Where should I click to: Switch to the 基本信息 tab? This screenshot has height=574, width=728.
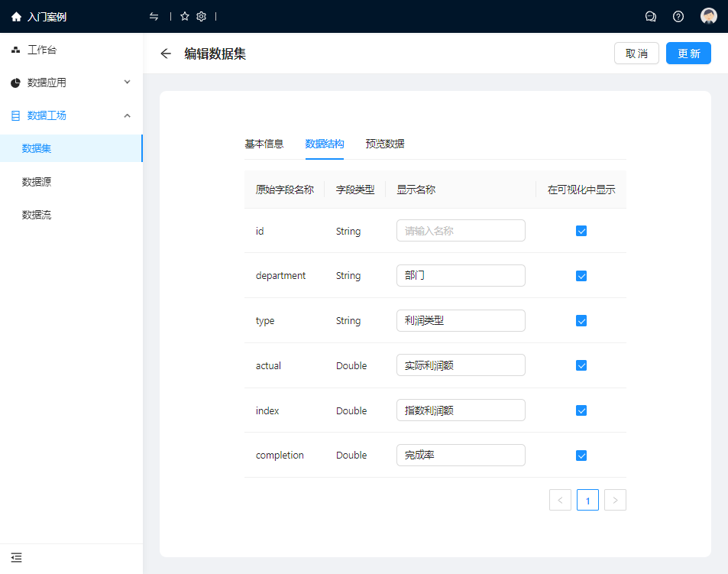click(264, 144)
